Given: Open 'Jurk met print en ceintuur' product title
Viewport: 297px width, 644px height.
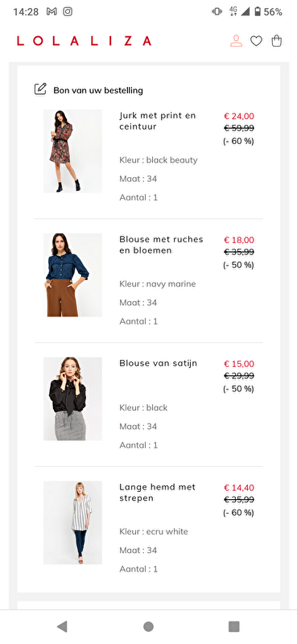Looking at the screenshot, I should (x=158, y=122).
